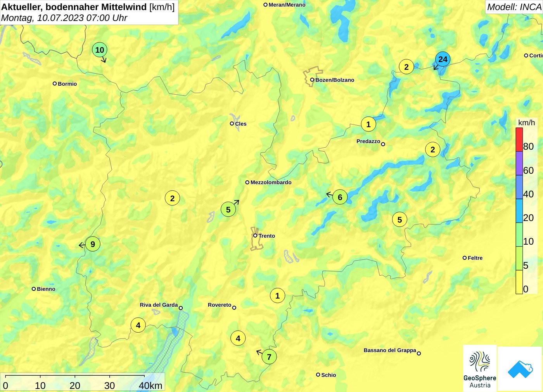The height and width of the screenshot is (392, 543).
Task: Click the Predazzo town label
Action: [x=368, y=141]
